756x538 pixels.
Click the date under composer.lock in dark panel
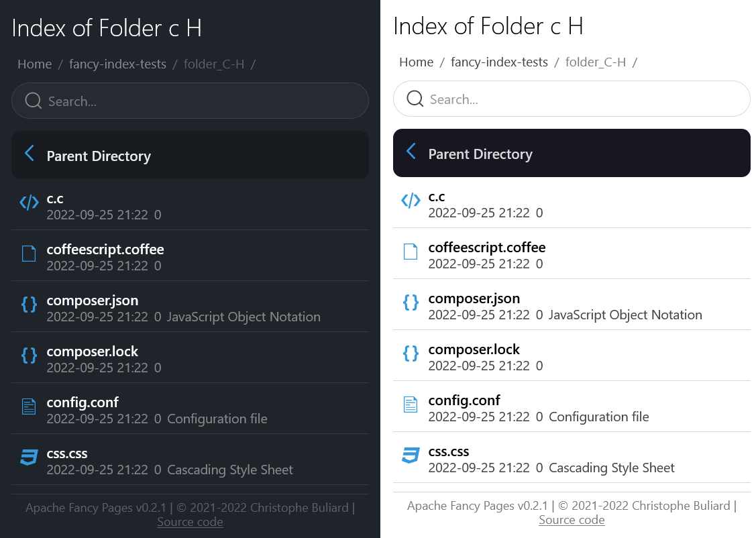(x=97, y=368)
